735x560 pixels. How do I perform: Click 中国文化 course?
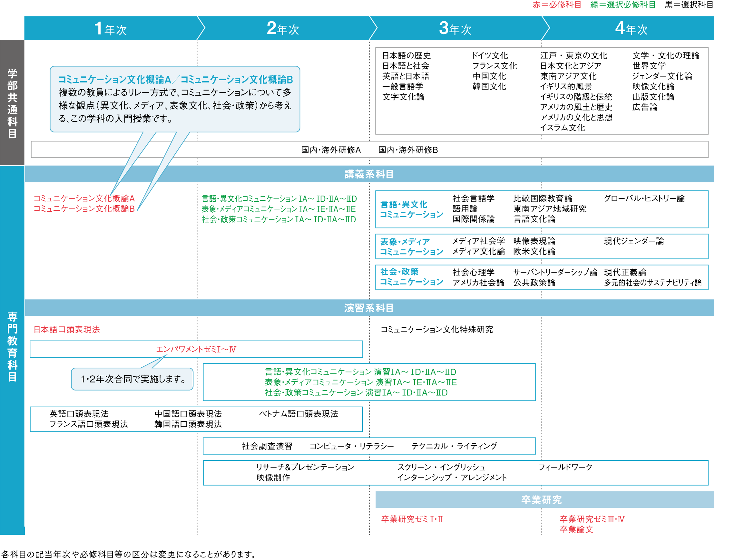tap(489, 76)
